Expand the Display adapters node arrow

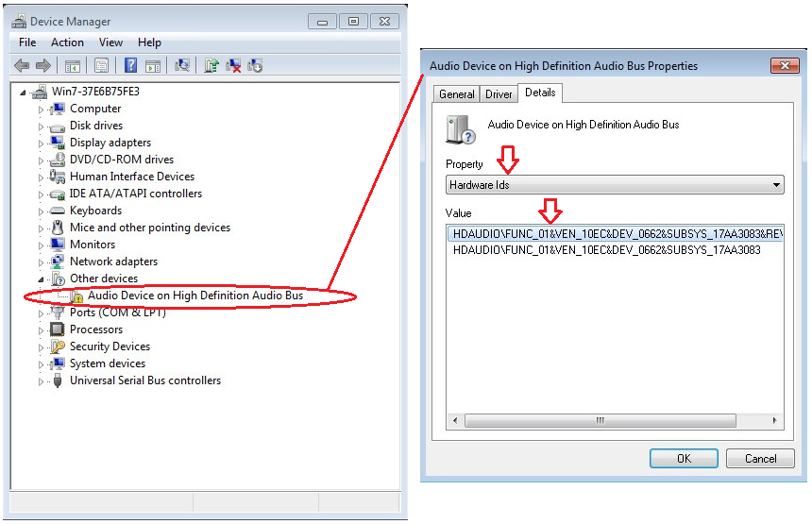(x=41, y=144)
